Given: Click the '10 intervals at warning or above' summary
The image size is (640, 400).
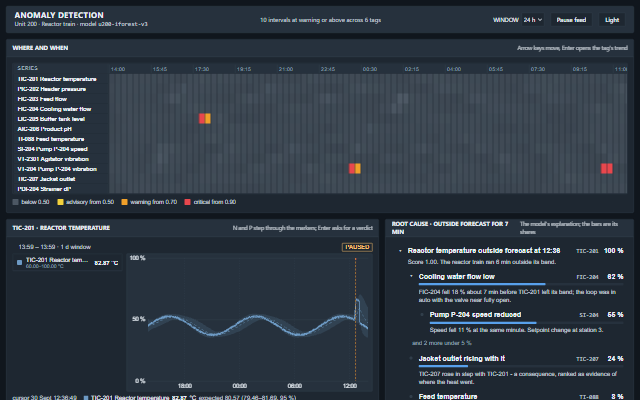Looking at the screenshot, I should (x=320, y=20).
